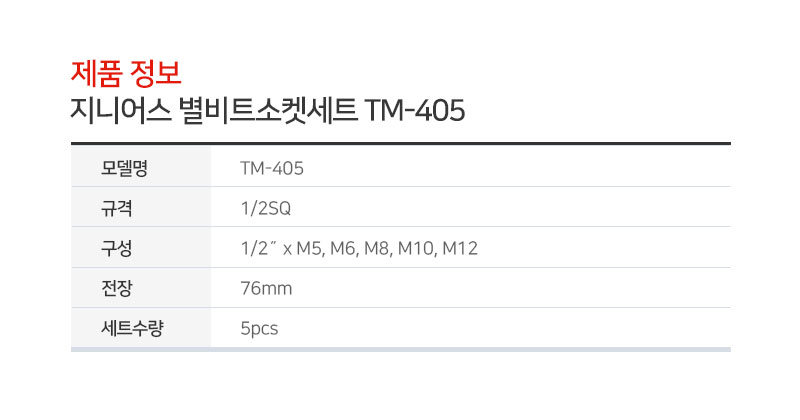Screen dimensions: 800x420
Task: Click the thick black header divider line
Action: [x=401, y=143]
